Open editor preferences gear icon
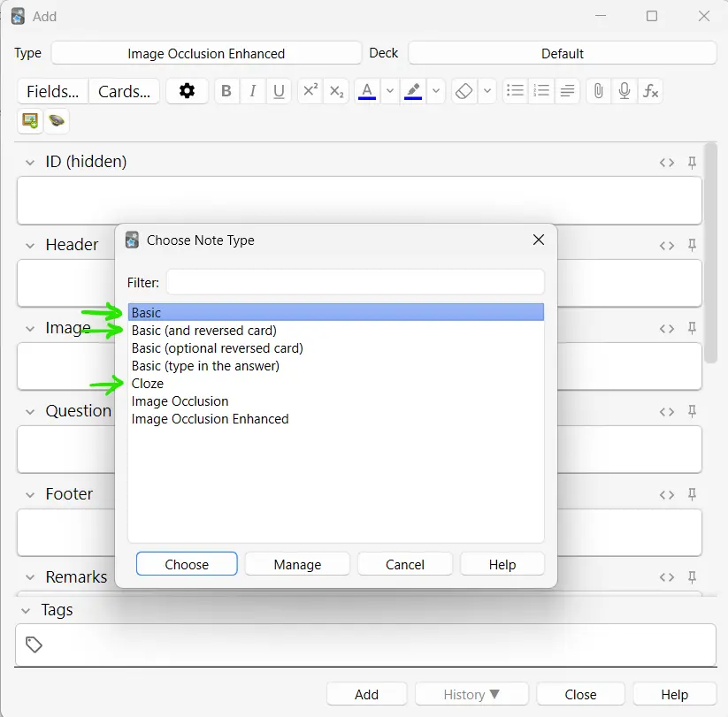The height and width of the screenshot is (717, 728). [x=187, y=91]
